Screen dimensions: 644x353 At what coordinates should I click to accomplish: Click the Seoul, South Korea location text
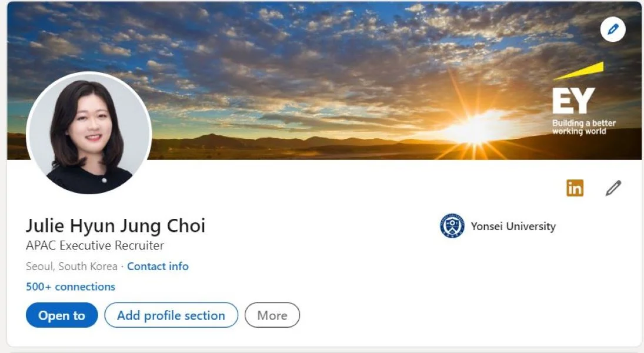click(72, 267)
